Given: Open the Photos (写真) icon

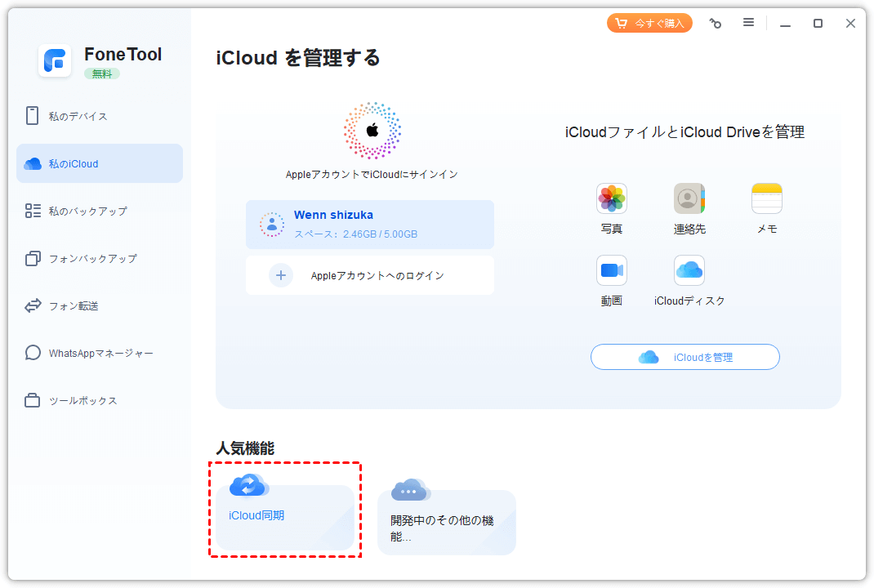Looking at the screenshot, I should [x=611, y=198].
